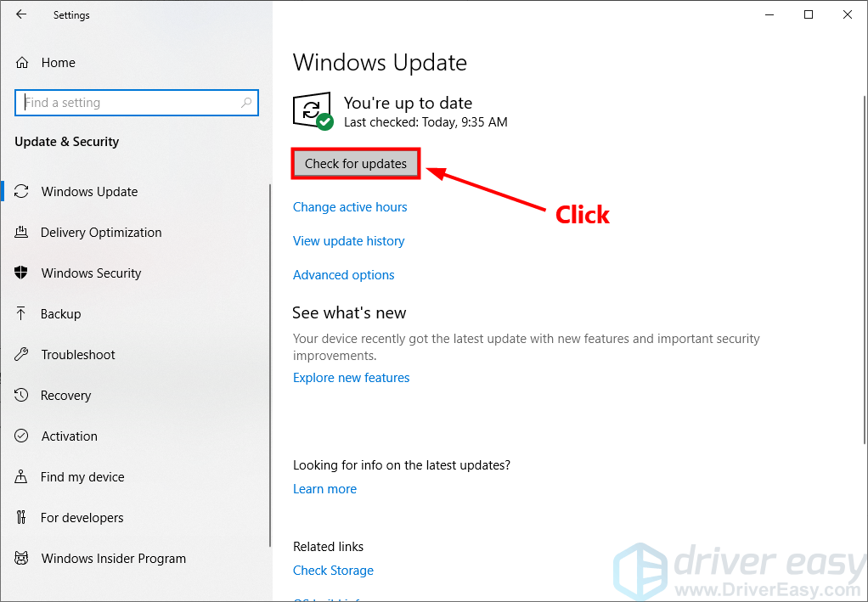The image size is (868, 602).
Task: Click the Related links heading
Action: 329,547
